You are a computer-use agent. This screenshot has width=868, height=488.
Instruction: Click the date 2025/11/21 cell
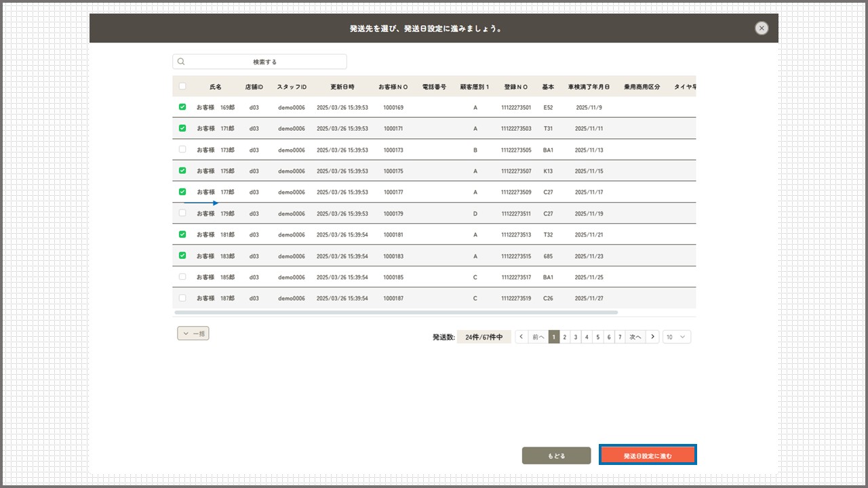[589, 235]
